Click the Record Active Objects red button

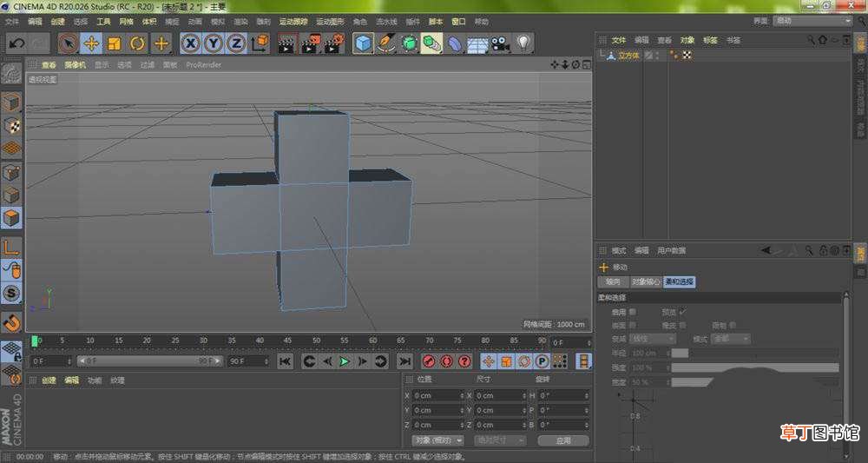(x=428, y=361)
